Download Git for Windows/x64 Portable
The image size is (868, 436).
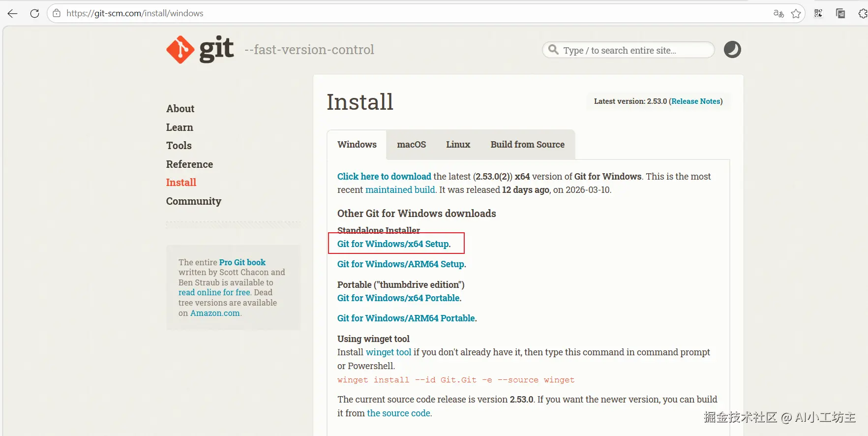(399, 298)
